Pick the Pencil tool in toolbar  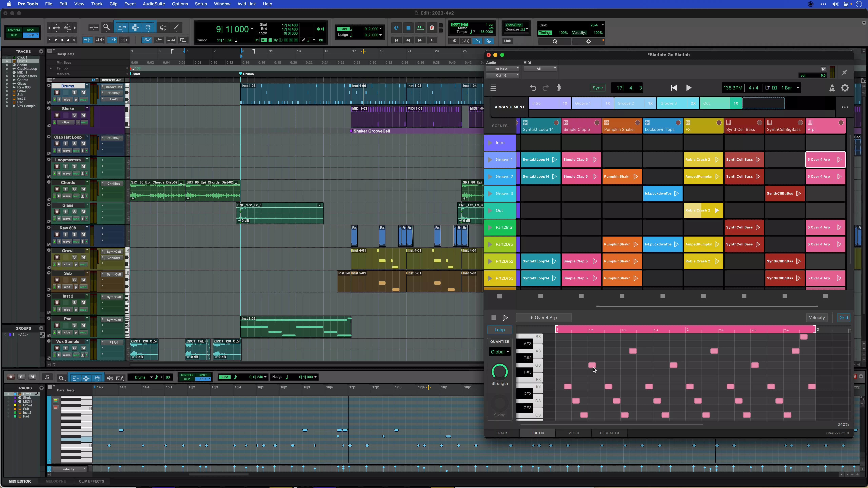tap(176, 28)
